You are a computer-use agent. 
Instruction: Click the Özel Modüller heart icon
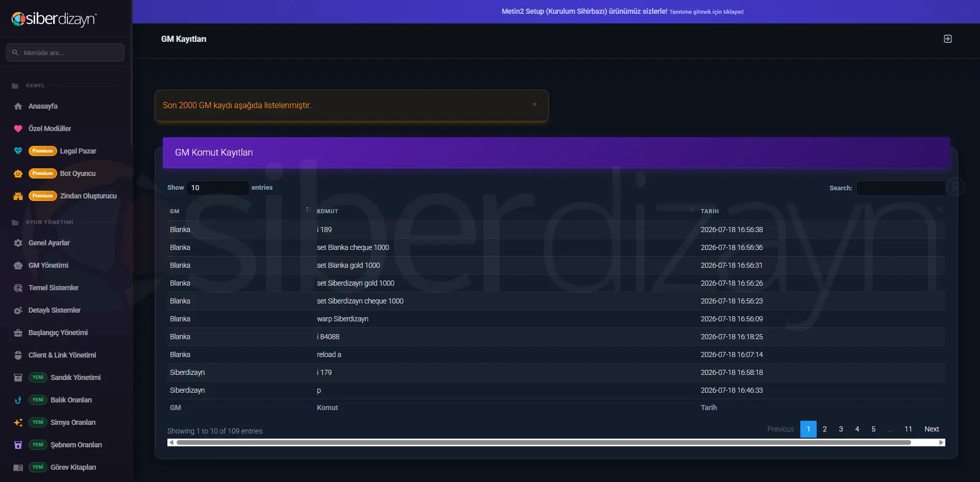point(18,129)
